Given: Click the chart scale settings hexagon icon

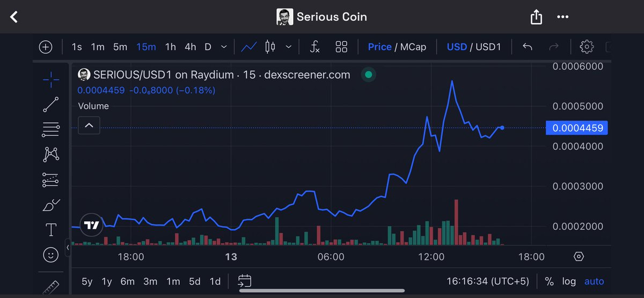Looking at the screenshot, I should click(579, 257).
